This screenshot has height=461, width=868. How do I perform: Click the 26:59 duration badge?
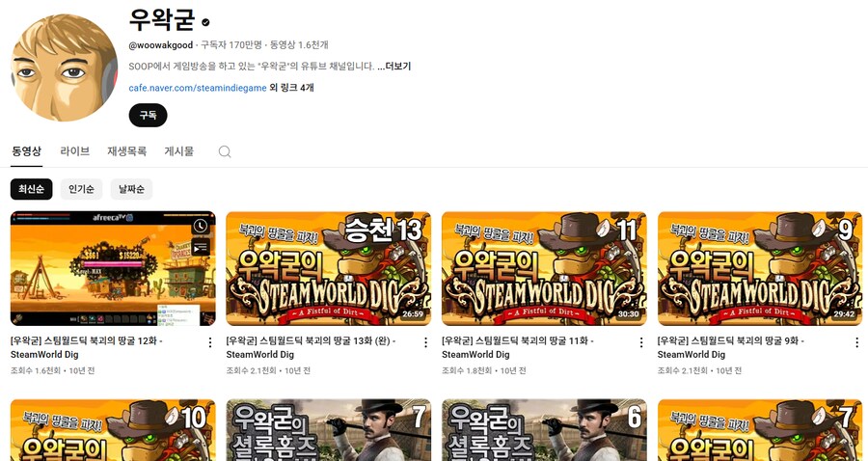tap(413, 313)
